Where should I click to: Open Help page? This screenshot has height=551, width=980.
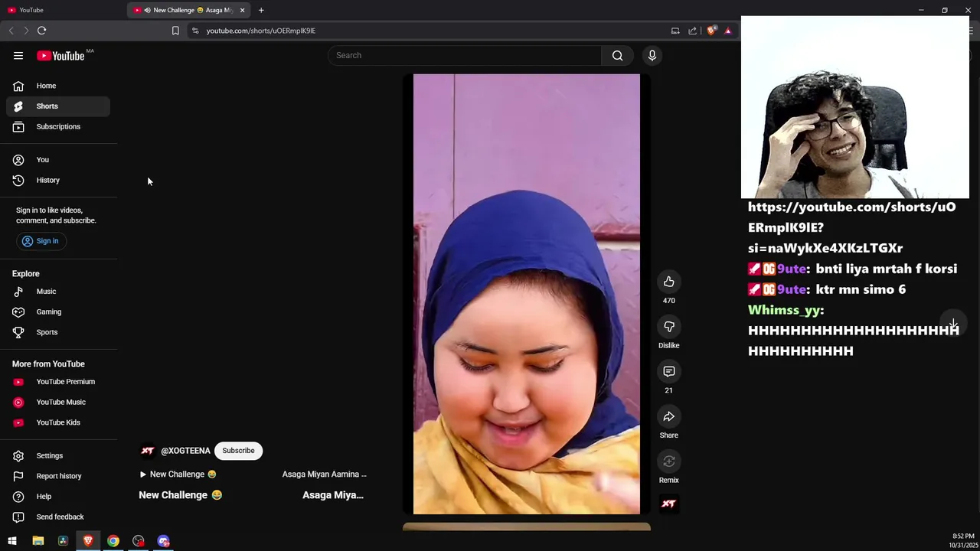[58, 497]
